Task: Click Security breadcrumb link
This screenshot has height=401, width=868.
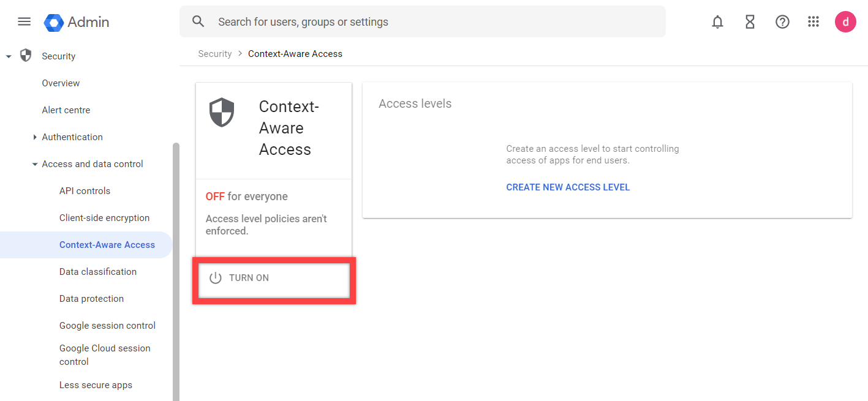Action: (x=214, y=54)
